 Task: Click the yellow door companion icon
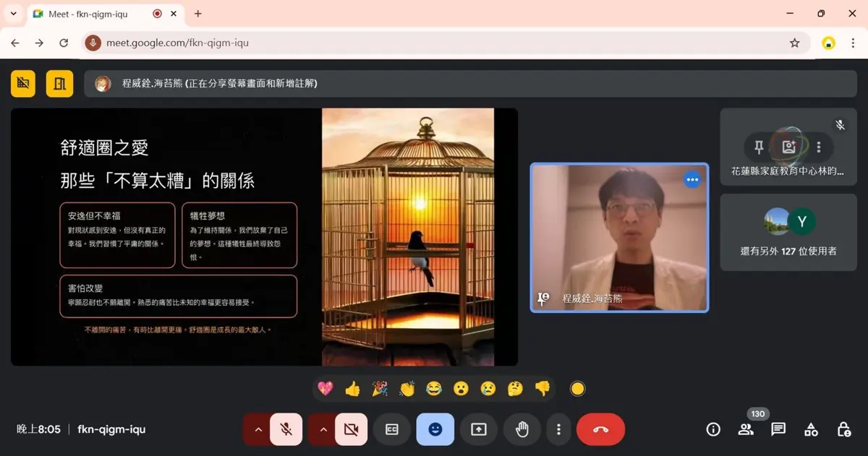click(60, 84)
